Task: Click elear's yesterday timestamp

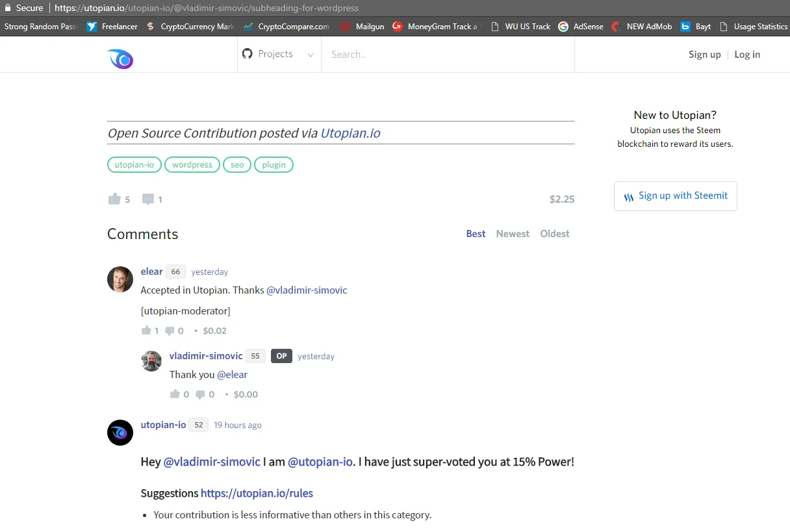Action: [x=210, y=272]
